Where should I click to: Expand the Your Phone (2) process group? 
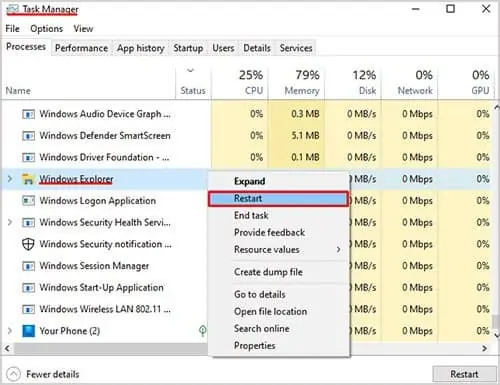point(10,331)
